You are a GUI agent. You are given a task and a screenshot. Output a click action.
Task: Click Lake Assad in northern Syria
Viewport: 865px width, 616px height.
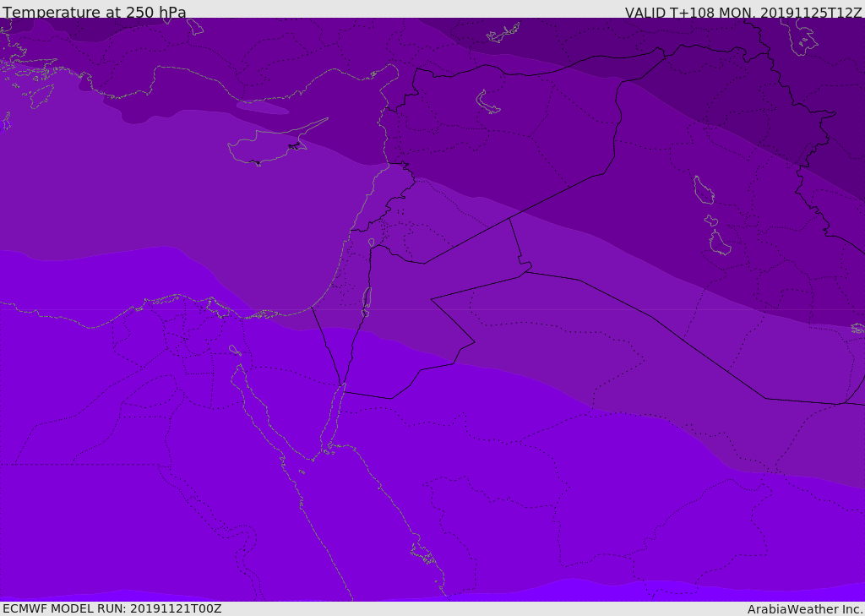click(x=487, y=102)
